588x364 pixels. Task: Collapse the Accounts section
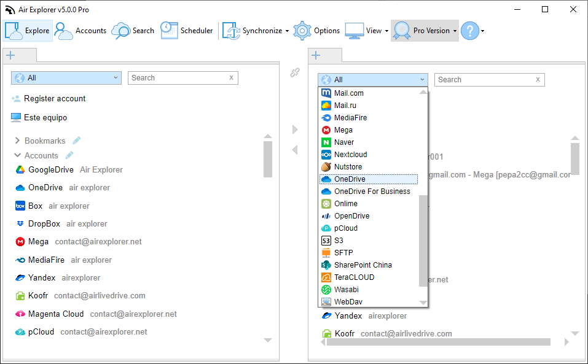click(x=17, y=155)
